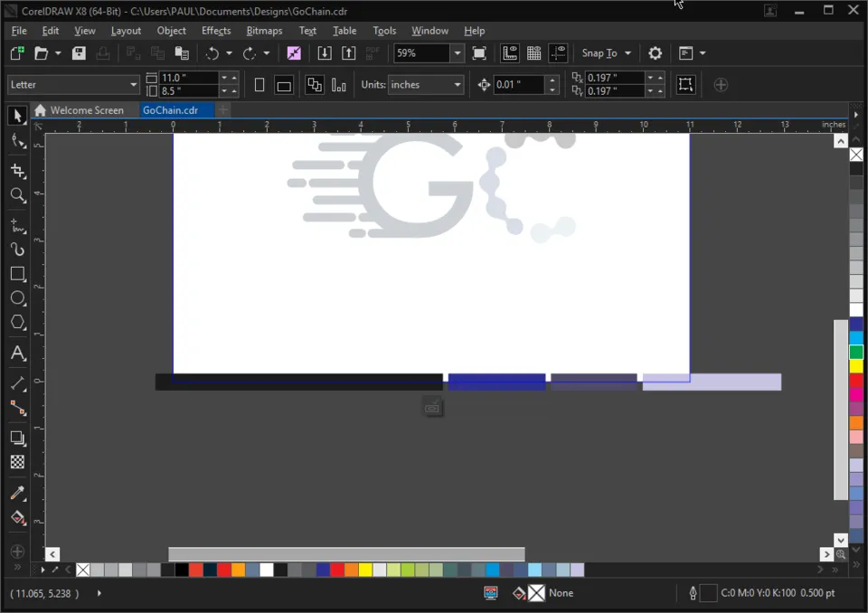The width and height of the screenshot is (868, 613).
Task: Select the Text tool
Action: (17, 353)
